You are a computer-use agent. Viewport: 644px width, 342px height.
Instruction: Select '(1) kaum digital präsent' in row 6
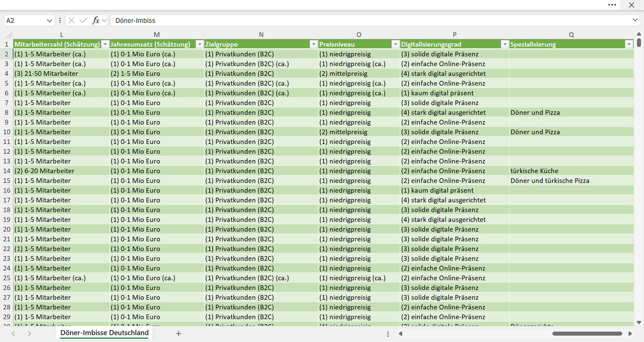click(454, 93)
